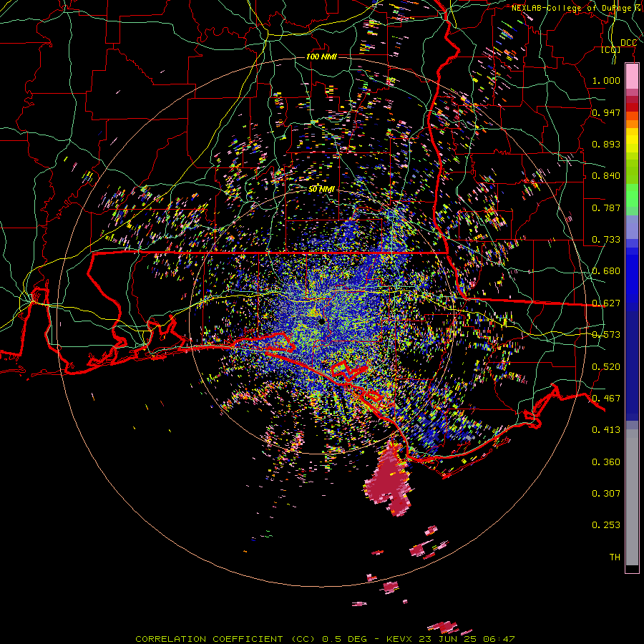Viewport: 644px width, 644px height.
Task: Click the Correlation Coefficient KEVX caption at bottom
Action: pyautogui.click(x=325, y=639)
